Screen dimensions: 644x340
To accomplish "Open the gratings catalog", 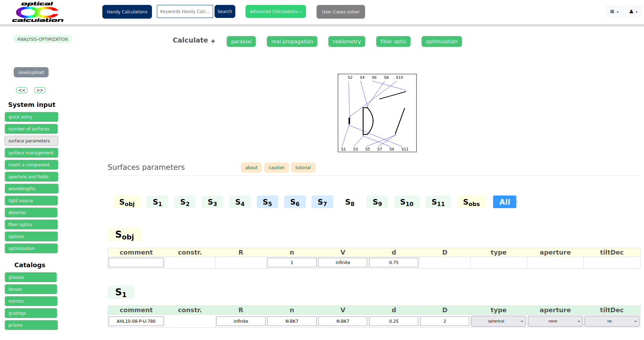I will (31, 313).
